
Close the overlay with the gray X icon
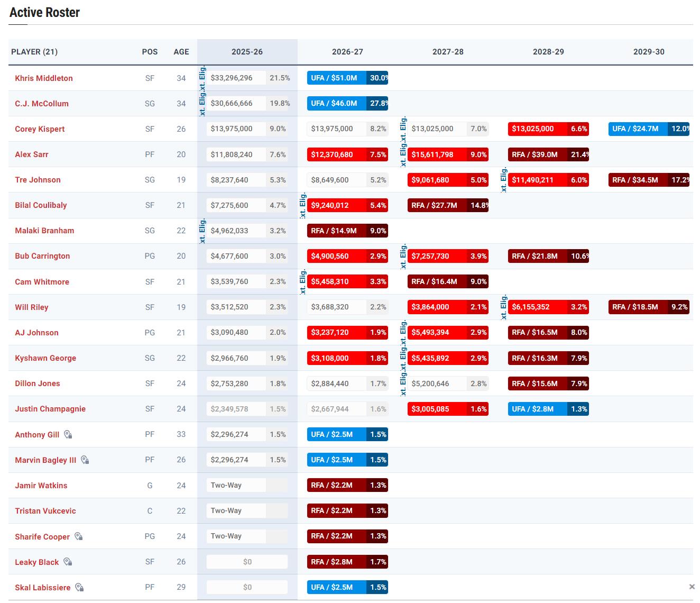coord(692,587)
